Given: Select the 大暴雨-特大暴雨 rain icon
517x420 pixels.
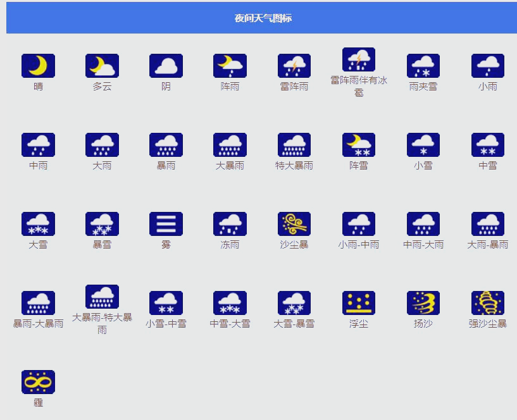Looking at the screenshot, I should click(103, 297).
